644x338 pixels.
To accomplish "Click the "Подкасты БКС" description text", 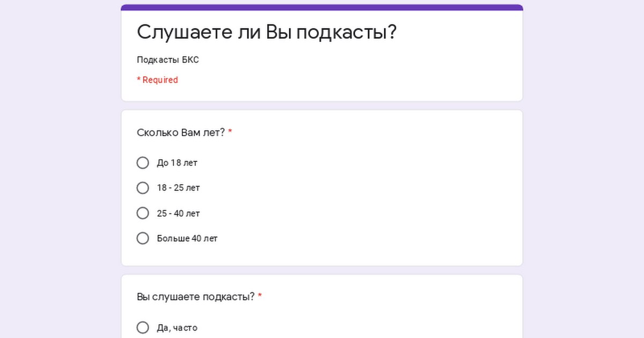I will pyautogui.click(x=168, y=60).
